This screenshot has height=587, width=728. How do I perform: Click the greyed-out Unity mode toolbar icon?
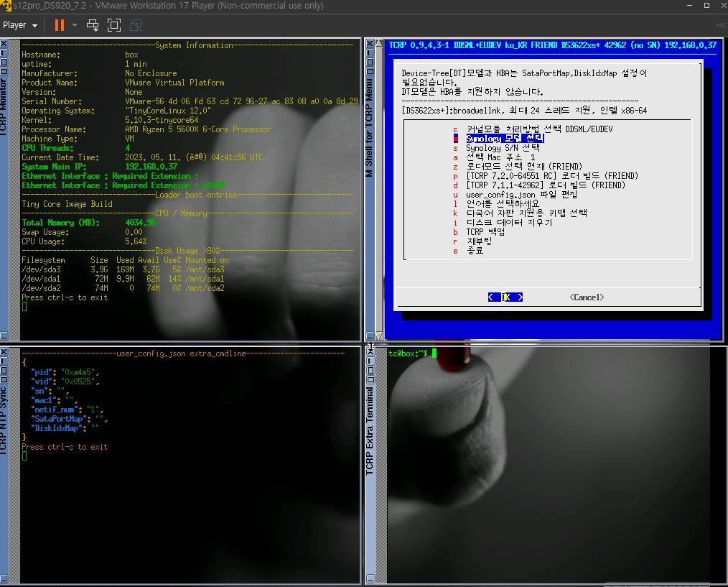coord(136,25)
